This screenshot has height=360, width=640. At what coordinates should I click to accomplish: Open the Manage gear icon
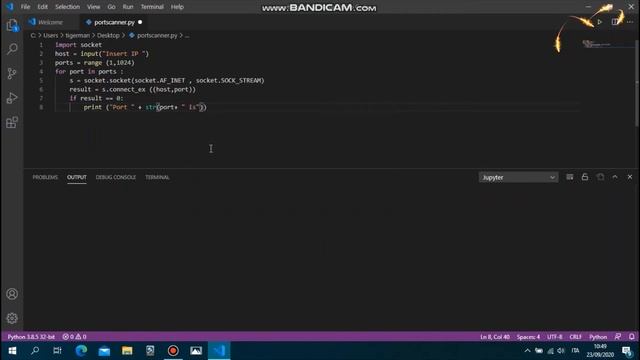point(12,318)
